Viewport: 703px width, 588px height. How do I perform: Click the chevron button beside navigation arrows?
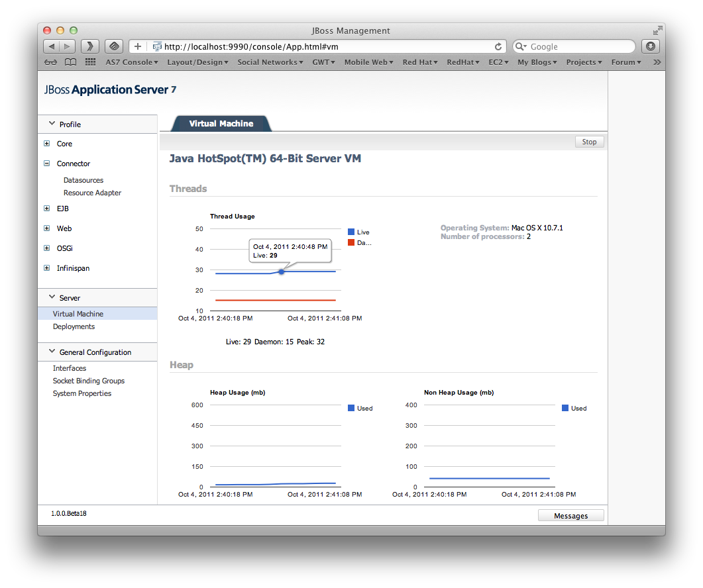(90, 46)
